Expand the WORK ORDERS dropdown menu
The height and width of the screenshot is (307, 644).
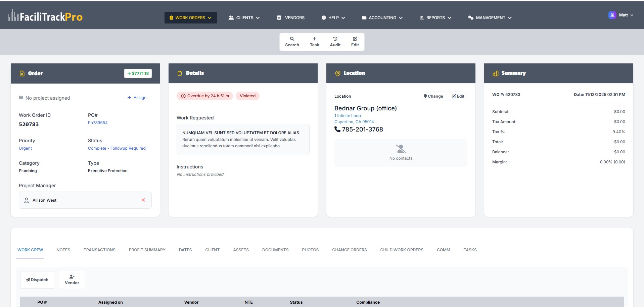point(190,17)
